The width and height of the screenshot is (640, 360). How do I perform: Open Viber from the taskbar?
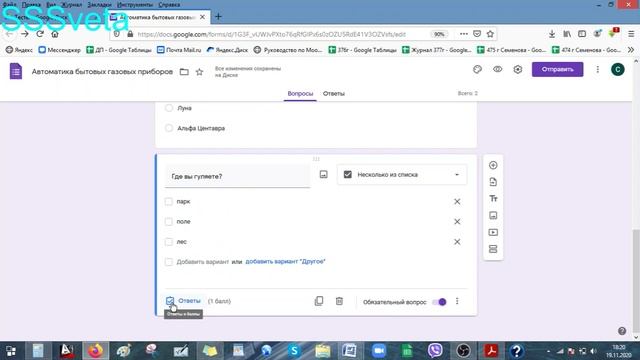click(435, 351)
